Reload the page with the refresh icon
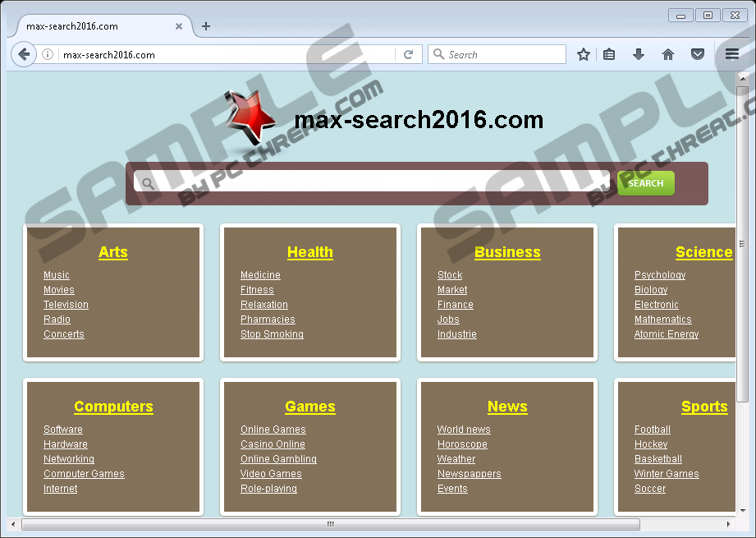Screen dimensions: 756x538 tap(408, 55)
